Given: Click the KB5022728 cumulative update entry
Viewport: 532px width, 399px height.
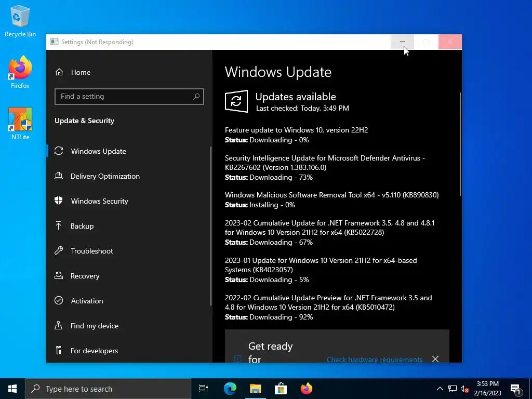Looking at the screenshot, I should (x=329, y=228).
